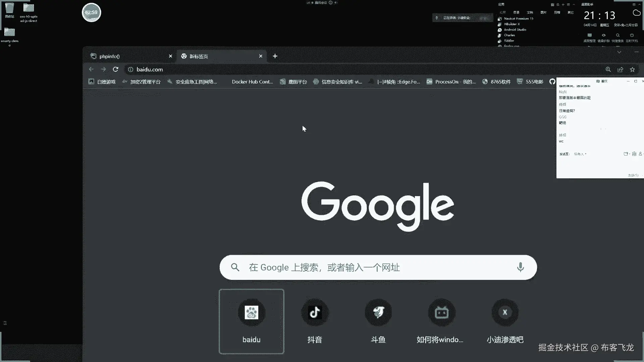Viewport: 644px width, 362px height.
Task: Launch Navicat Premium 15 from the app list
Action: coord(518,19)
